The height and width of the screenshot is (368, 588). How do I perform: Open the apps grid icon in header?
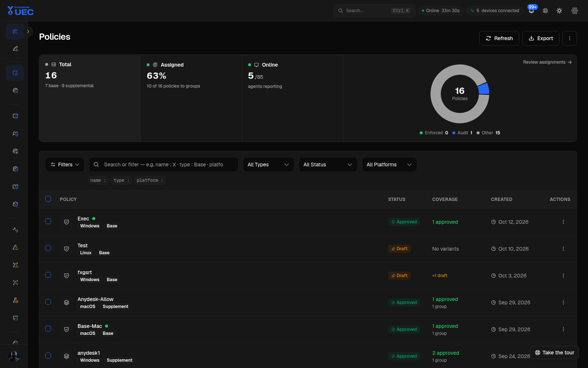pos(575,11)
